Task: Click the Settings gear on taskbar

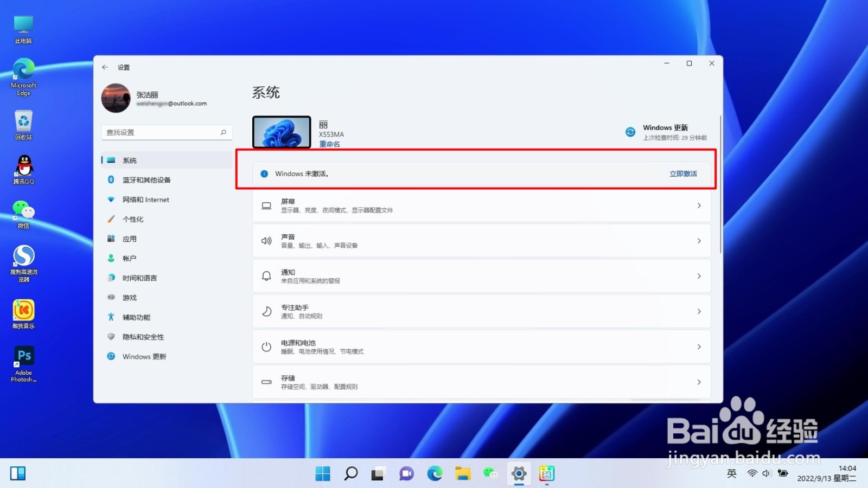Action: coord(519,473)
